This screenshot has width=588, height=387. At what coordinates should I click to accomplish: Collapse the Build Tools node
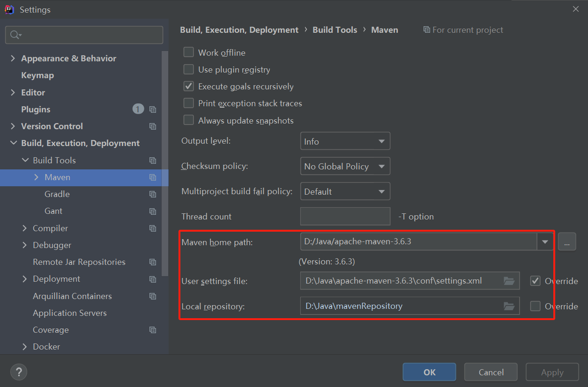(25, 161)
